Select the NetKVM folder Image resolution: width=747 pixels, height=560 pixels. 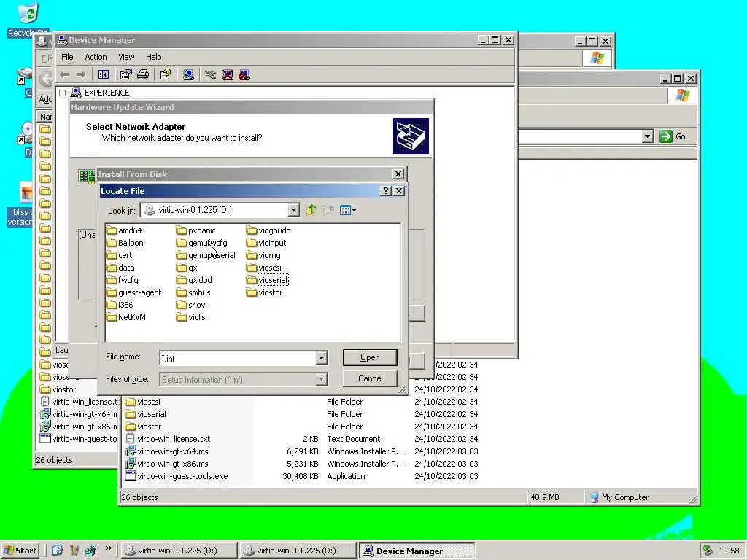pyautogui.click(x=126, y=317)
